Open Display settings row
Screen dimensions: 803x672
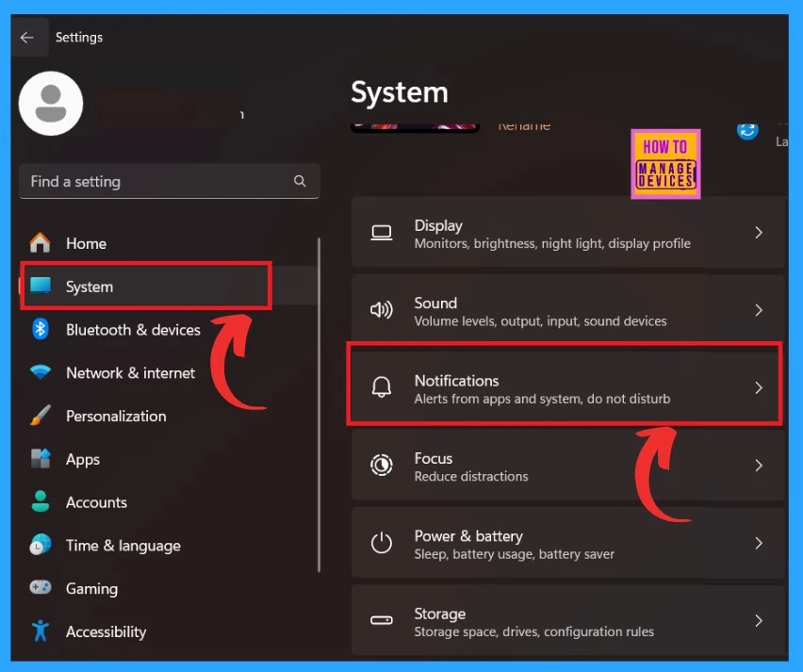568,233
